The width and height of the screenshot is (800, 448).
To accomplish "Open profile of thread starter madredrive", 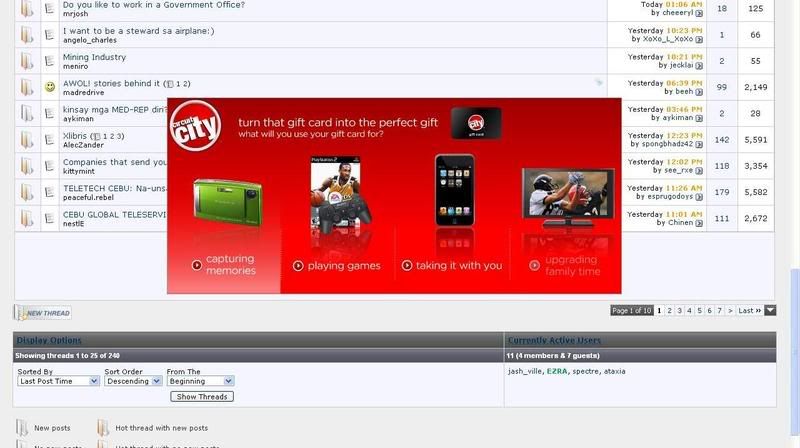I will 84,92.
